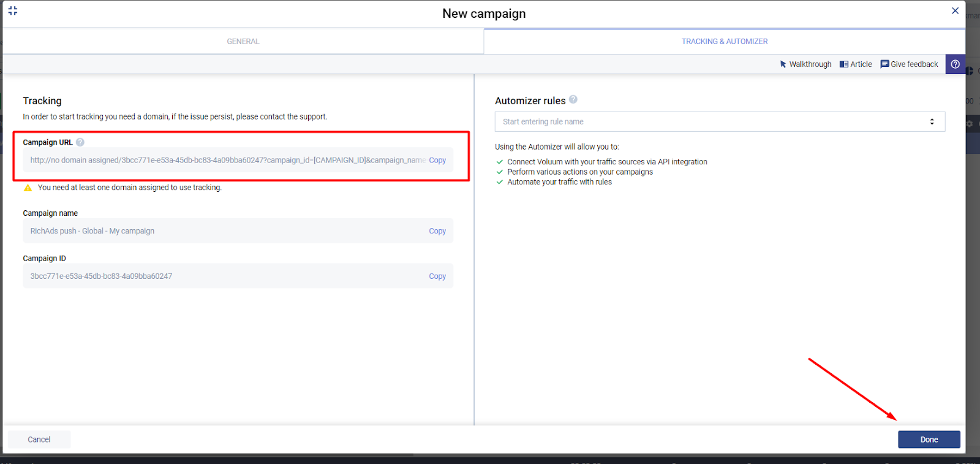Viewport: 980px width, 464px height.
Task: Click the "Tracking" heading
Action: click(x=42, y=101)
